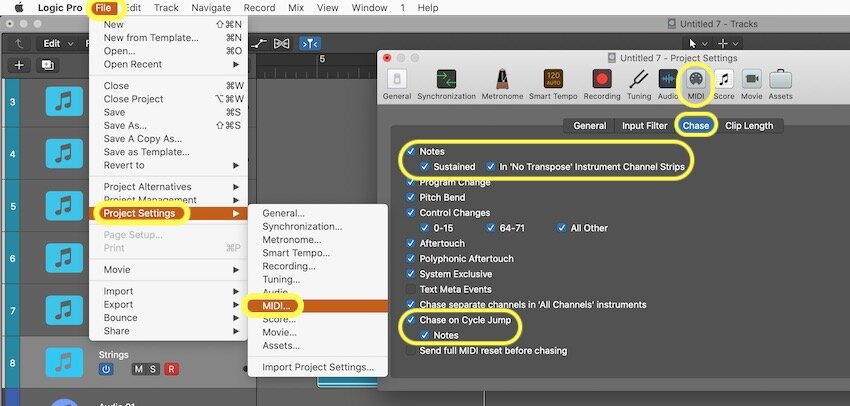The width and height of the screenshot is (850, 406).
Task: Enable Text Meta Events checkbox
Action: point(411,289)
